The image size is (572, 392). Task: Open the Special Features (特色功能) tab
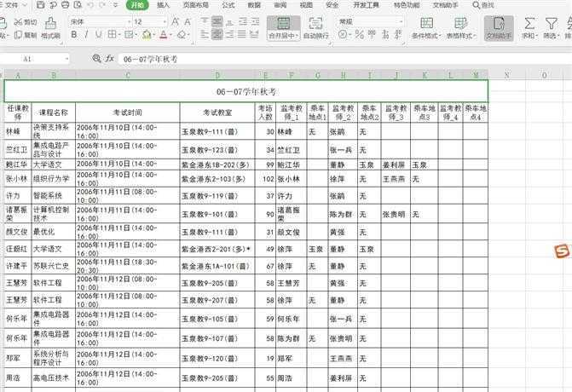(x=407, y=5)
